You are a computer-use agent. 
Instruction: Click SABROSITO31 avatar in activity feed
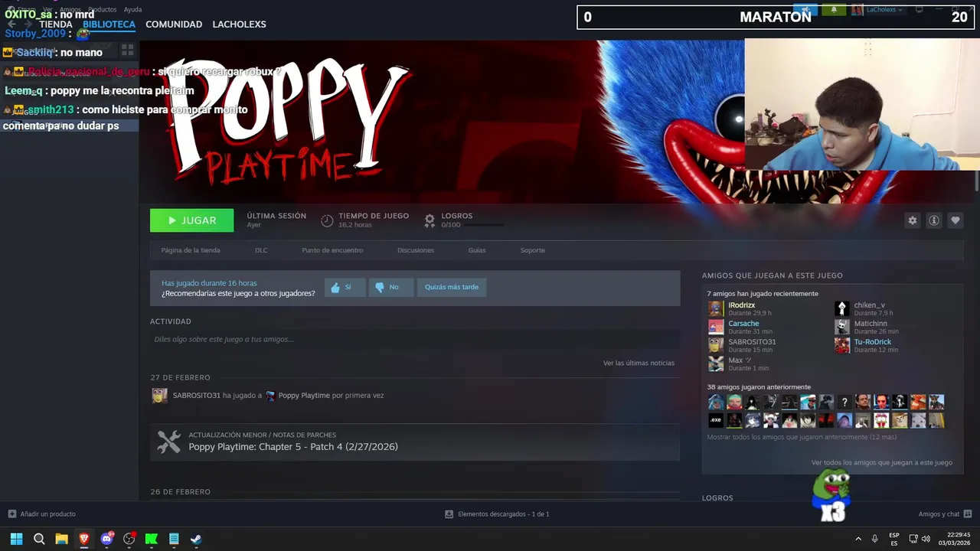point(159,396)
